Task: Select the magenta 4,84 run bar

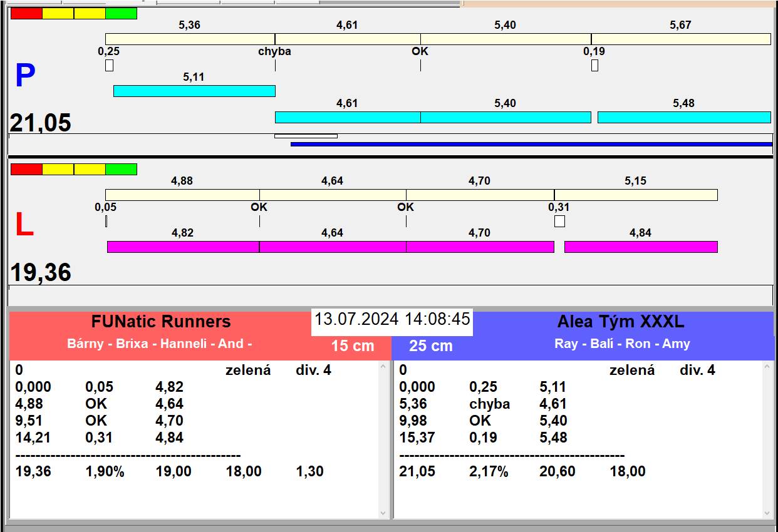Action: pos(640,247)
